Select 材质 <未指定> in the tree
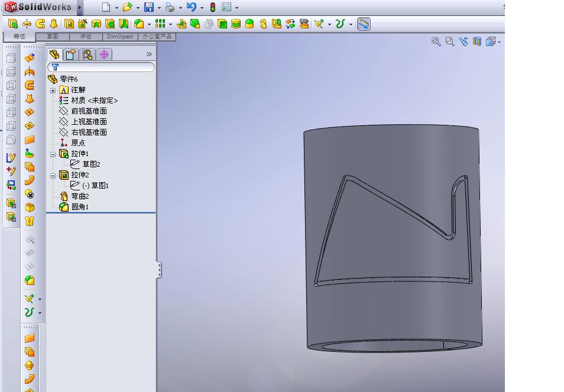564x392 pixels. pos(94,101)
